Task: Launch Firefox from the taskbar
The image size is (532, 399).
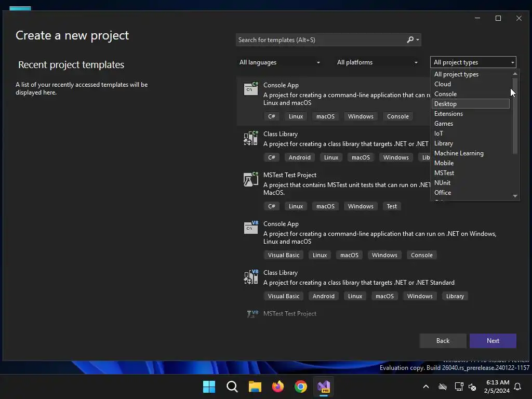Action: 278,387
